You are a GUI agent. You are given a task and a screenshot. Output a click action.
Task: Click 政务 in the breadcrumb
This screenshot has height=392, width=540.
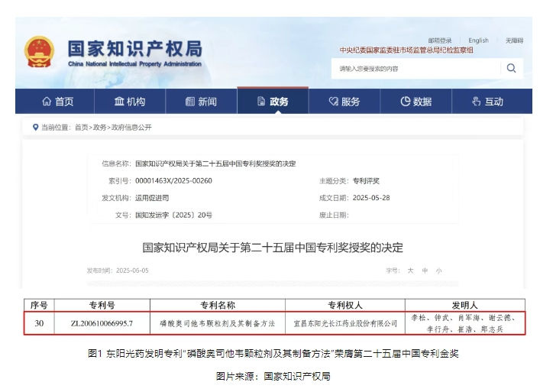99,128
